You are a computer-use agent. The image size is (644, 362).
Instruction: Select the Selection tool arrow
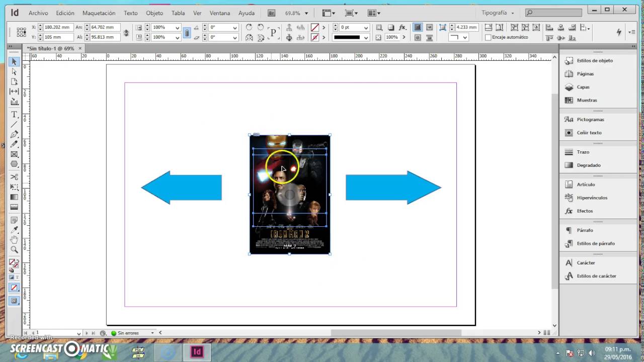pyautogui.click(x=14, y=62)
